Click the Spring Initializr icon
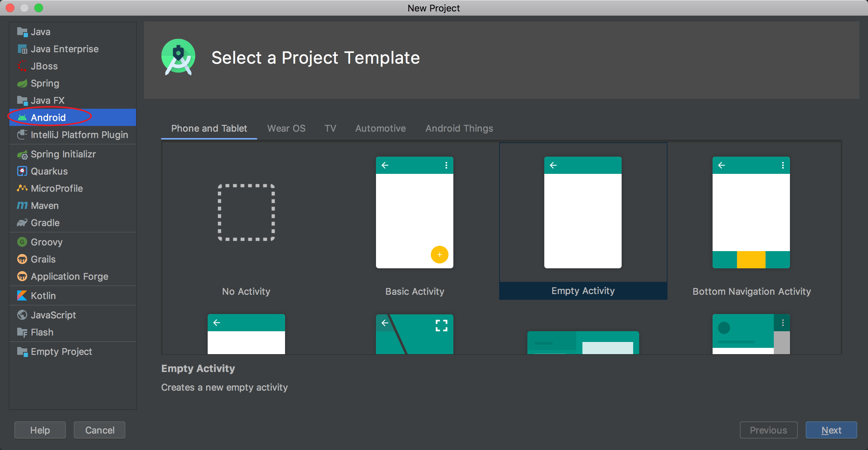This screenshot has height=450, width=868. point(22,154)
